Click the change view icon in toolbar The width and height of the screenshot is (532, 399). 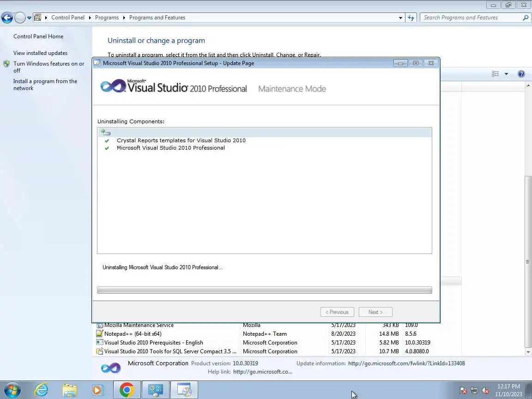[x=496, y=73]
